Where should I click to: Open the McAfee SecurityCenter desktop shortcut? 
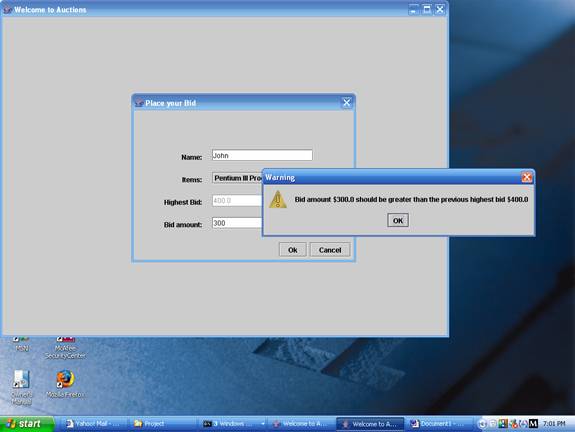pos(65,348)
